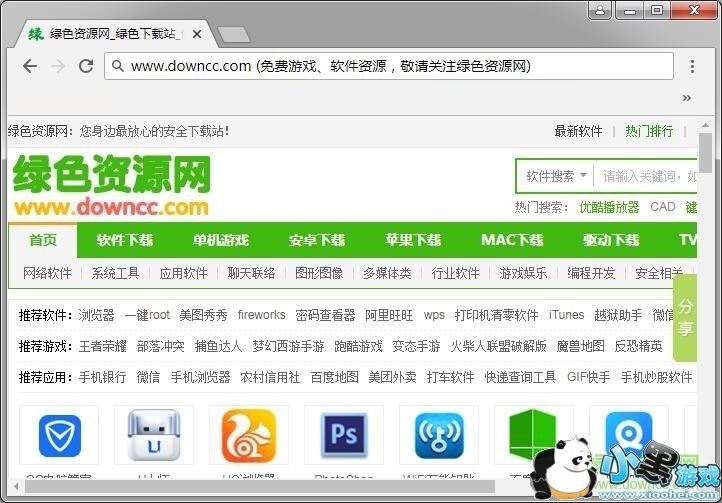Click the iTunes link
The image size is (722, 503).
(566, 315)
